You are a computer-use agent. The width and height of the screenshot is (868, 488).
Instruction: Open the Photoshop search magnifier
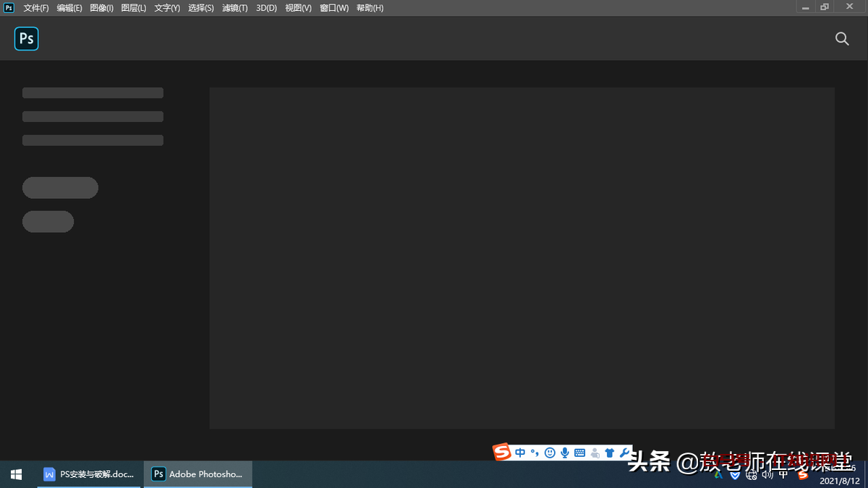coord(841,38)
